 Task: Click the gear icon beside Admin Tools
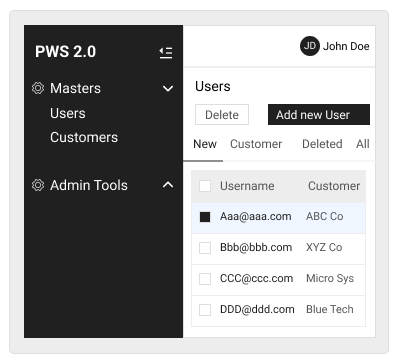coord(38,185)
